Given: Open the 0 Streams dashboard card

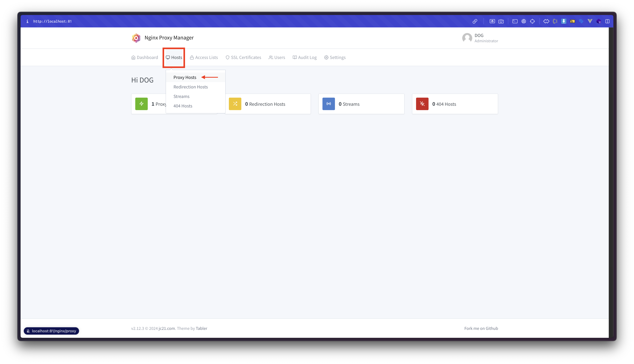Looking at the screenshot, I should point(361,104).
